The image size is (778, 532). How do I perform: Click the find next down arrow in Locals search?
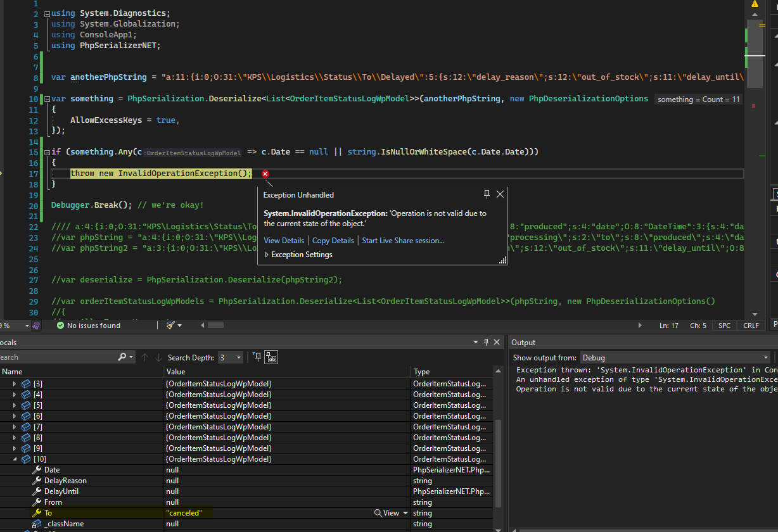(158, 358)
